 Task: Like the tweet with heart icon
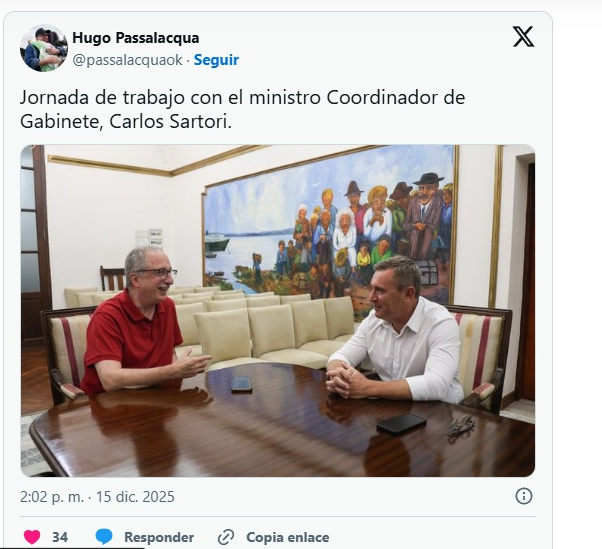pos(32,537)
